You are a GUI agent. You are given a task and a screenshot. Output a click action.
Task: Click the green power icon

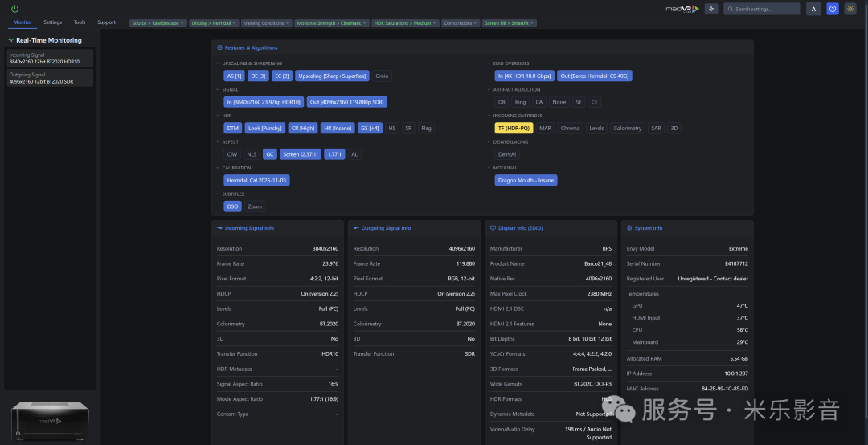[14, 9]
